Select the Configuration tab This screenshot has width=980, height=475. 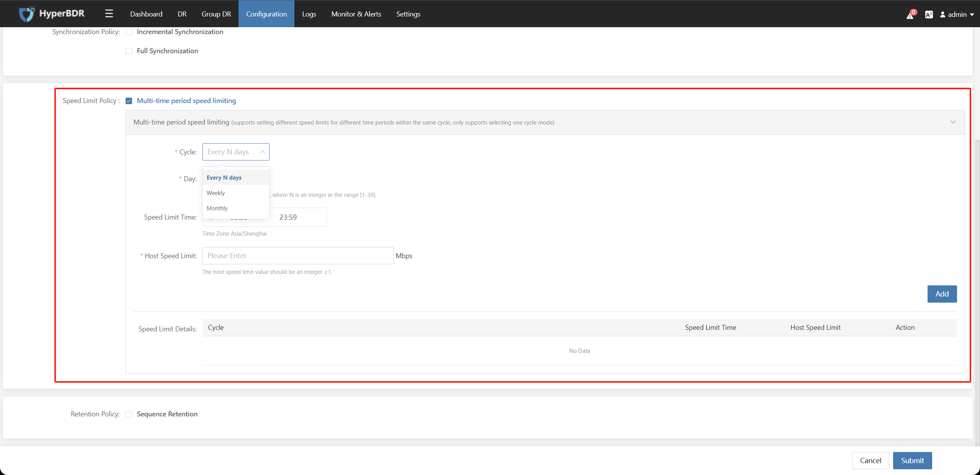(266, 14)
